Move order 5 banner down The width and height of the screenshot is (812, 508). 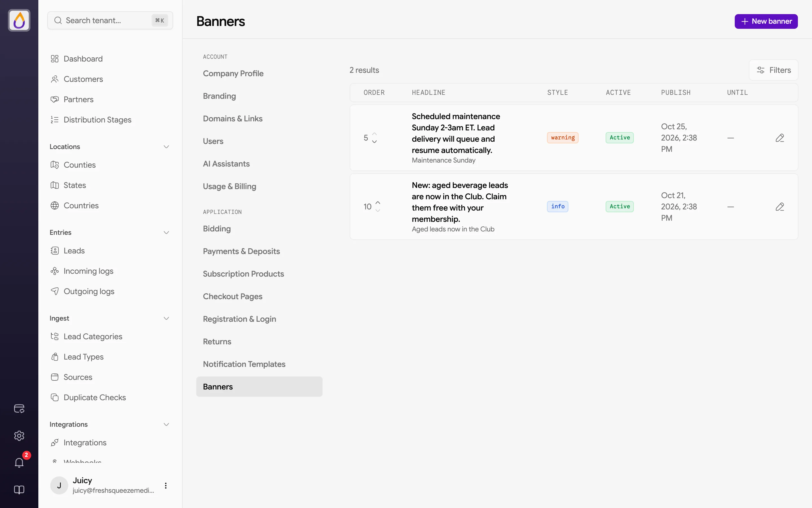pos(374,142)
